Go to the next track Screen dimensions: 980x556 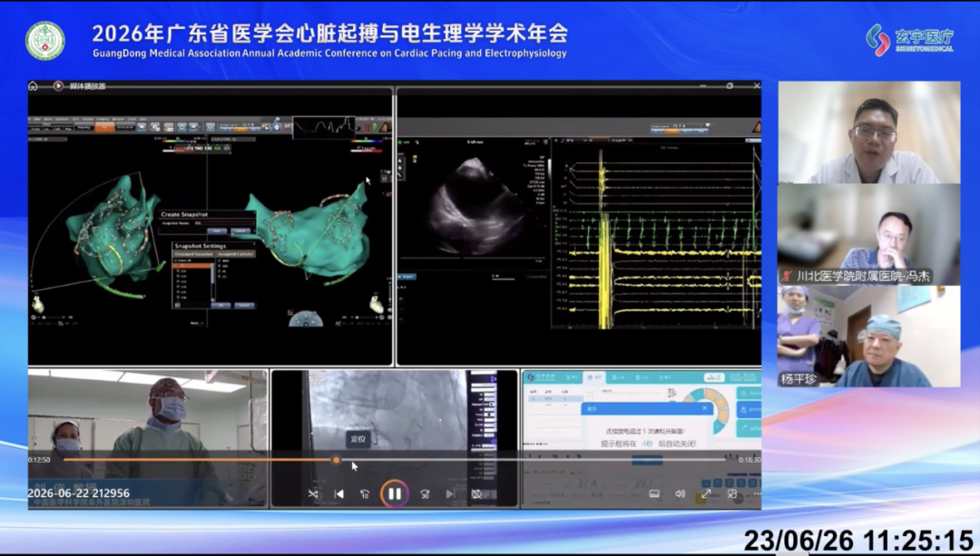[450, 494]
